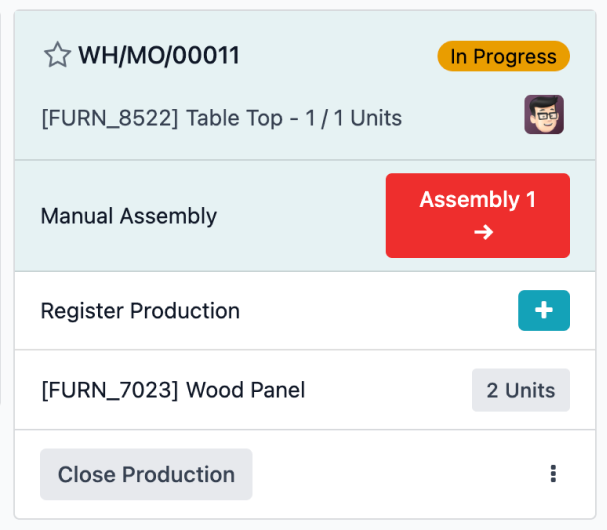607x530 pixels.
Task: Open manufacturing order WH/MO/00011 title
Action: [159, 55]
